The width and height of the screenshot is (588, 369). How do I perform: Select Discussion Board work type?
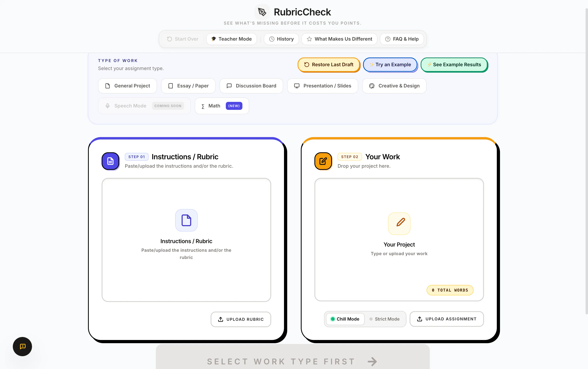[251, 86]
